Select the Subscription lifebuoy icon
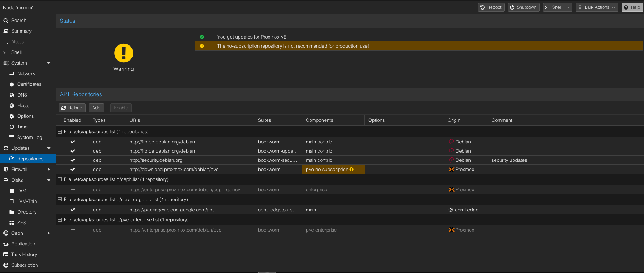The image size is (644, 273). tap(6, 265)
